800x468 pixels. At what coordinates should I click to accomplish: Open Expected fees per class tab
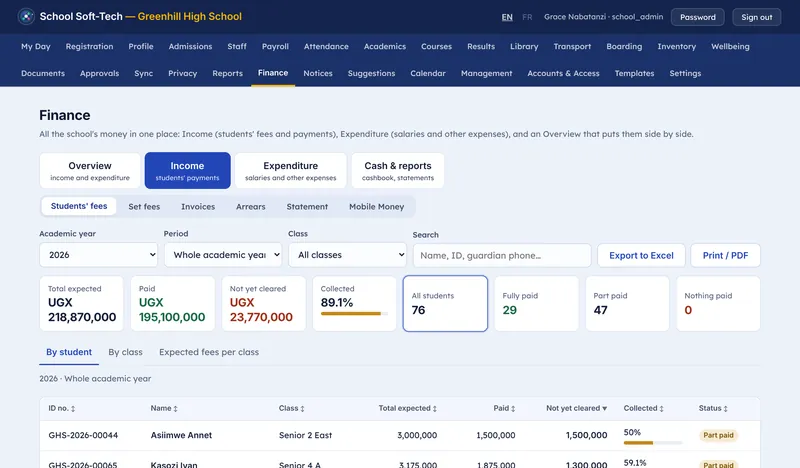(209, 352)
